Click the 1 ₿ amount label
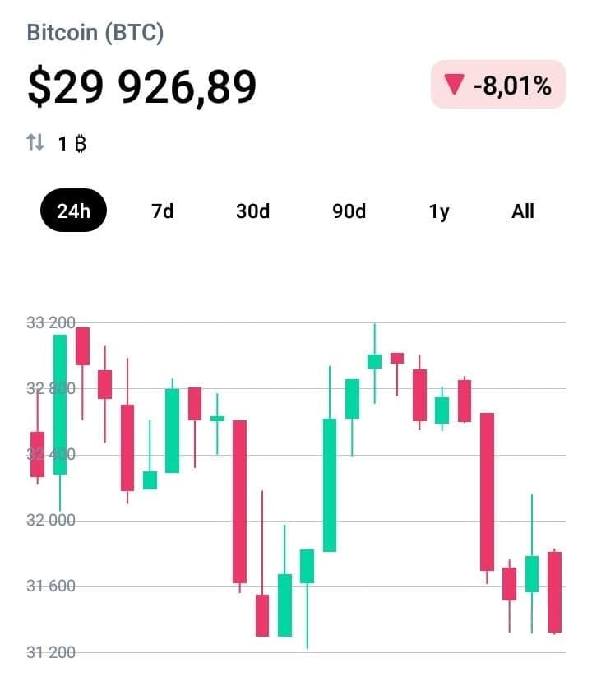Image resolution: width=592 pixels, height=700 pixels. (x=72, y=144)
